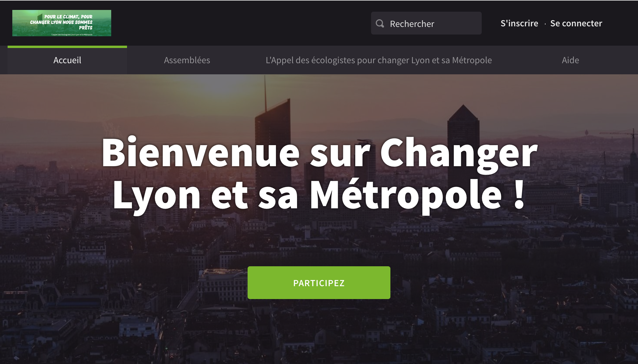Go to the Assemblées menu item
This screenshot has height=364, width=638.
pos(187,60)
